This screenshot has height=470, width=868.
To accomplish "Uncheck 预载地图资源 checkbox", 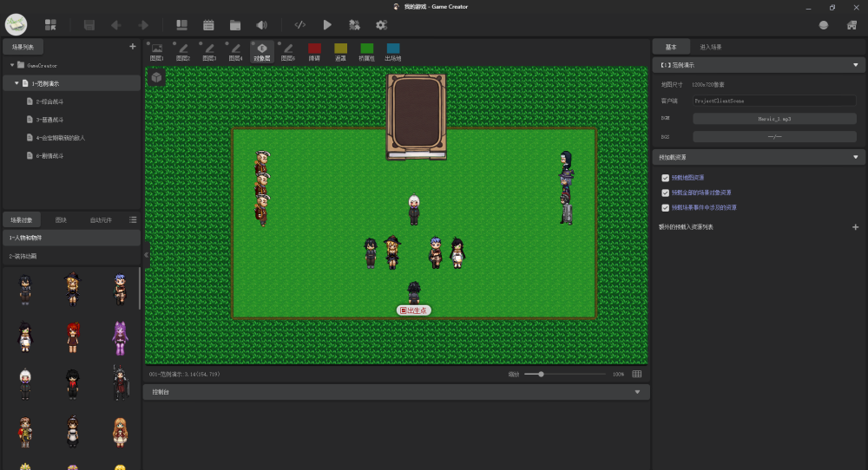I will 665,178.
